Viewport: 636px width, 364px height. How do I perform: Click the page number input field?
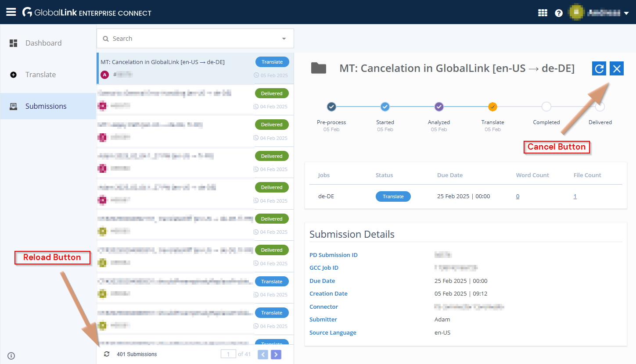(x=228, y=354)
